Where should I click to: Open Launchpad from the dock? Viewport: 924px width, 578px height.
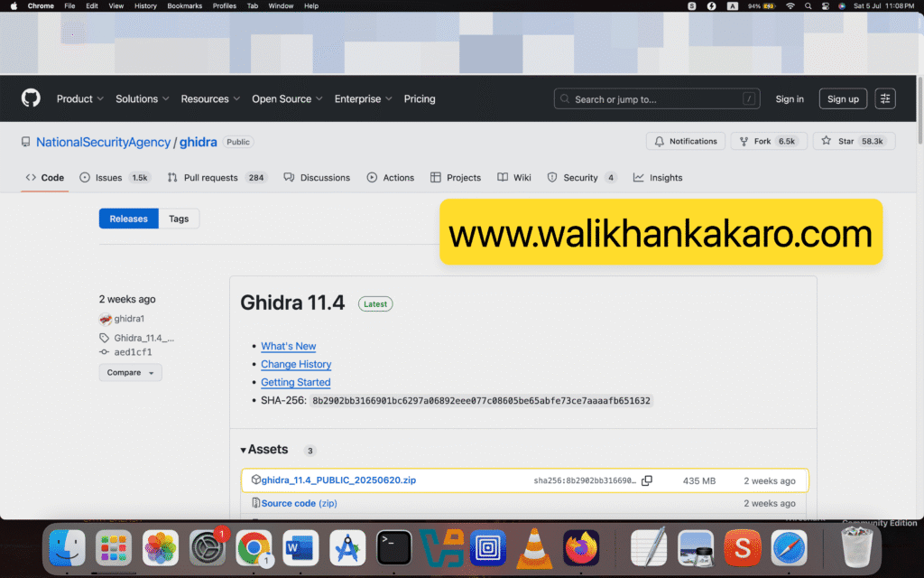[113, 547]
